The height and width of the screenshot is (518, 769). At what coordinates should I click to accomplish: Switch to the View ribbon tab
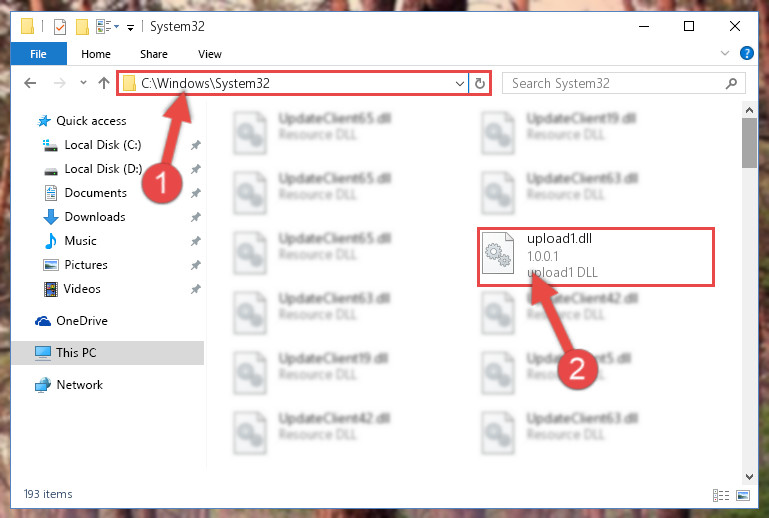(210, 54)
